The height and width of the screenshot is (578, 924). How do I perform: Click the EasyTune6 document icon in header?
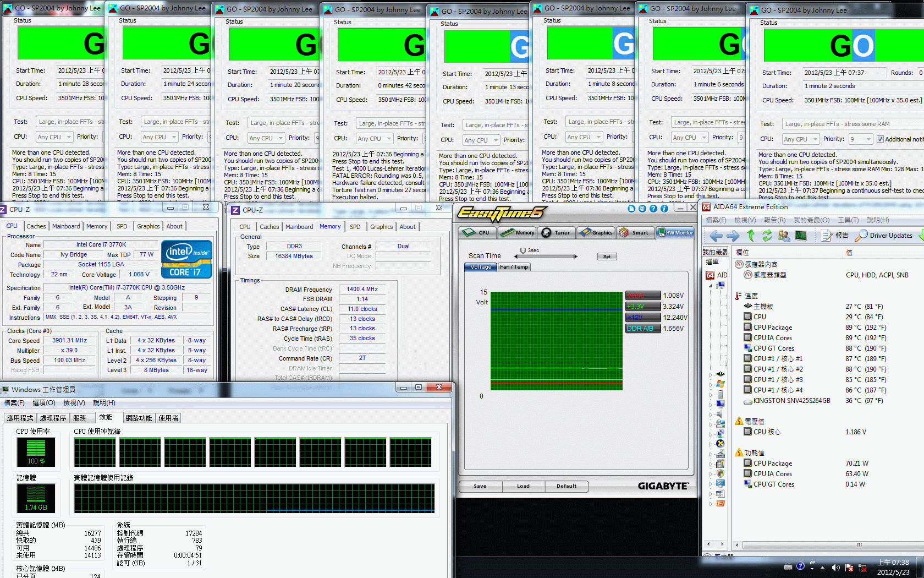631,209
